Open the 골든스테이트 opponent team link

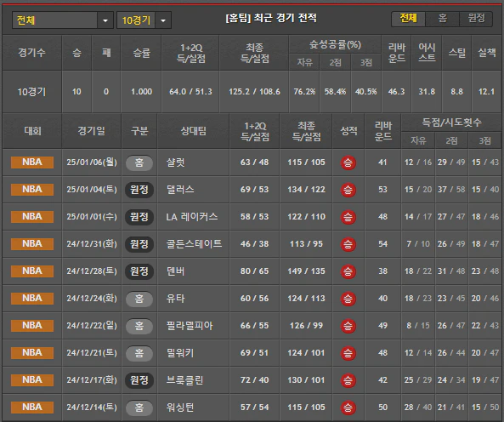click(x=194, y=244)
